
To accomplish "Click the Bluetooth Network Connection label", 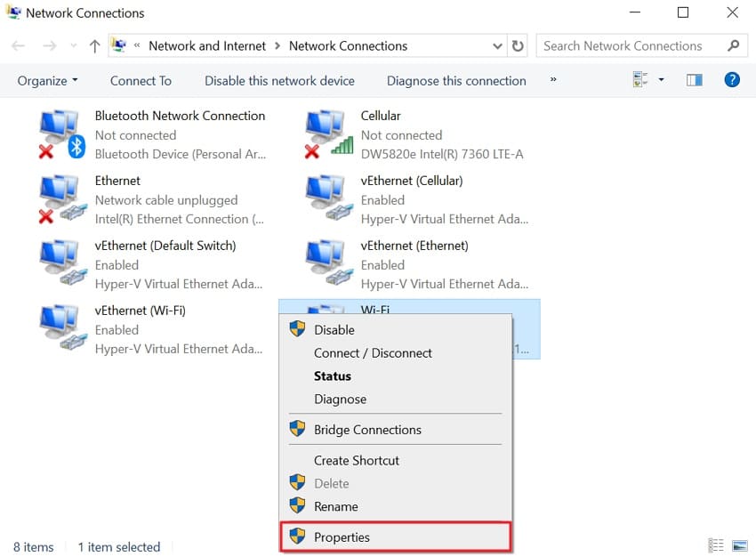I will 180,116.
